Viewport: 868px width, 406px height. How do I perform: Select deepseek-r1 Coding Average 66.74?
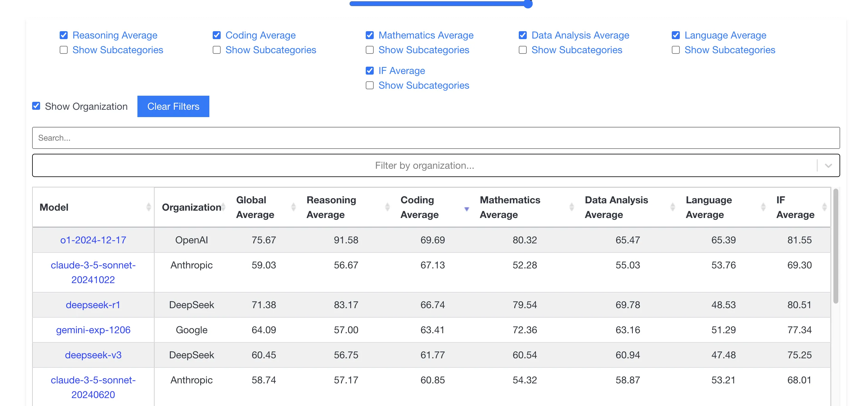click(x=432, y=305)
